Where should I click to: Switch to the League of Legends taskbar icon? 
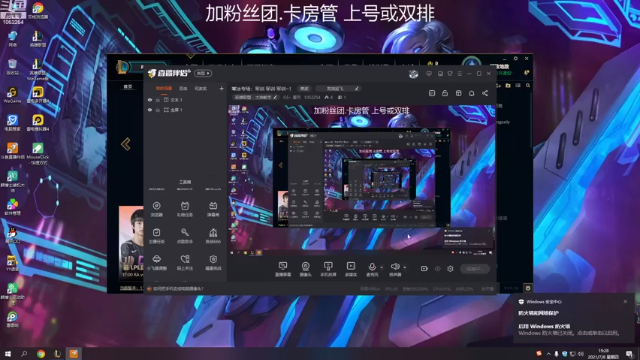(x=57, y=353)
